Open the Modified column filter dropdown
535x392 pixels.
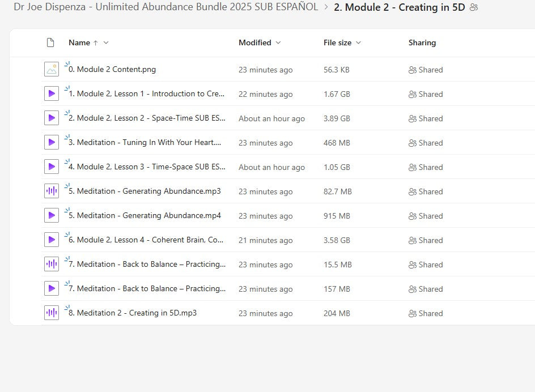click(277, 42)
